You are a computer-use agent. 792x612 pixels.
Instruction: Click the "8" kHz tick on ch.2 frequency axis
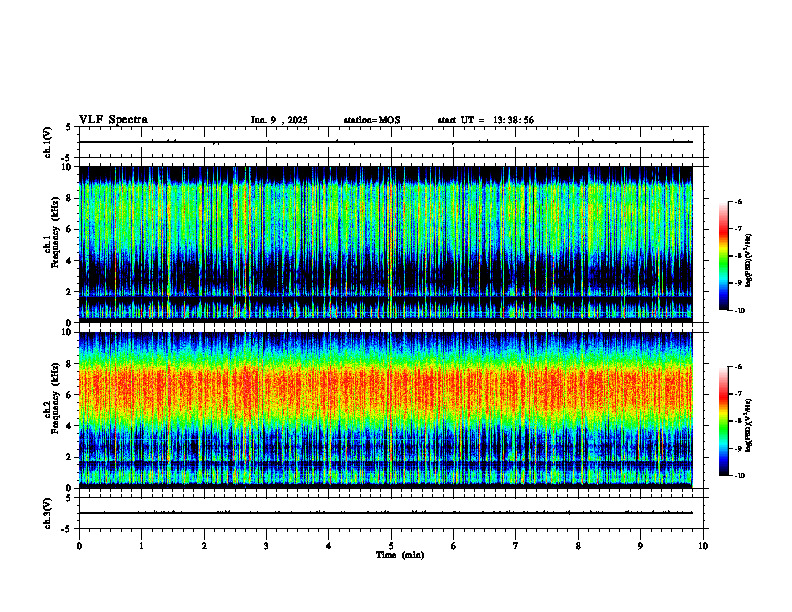(x=69, y=364)
